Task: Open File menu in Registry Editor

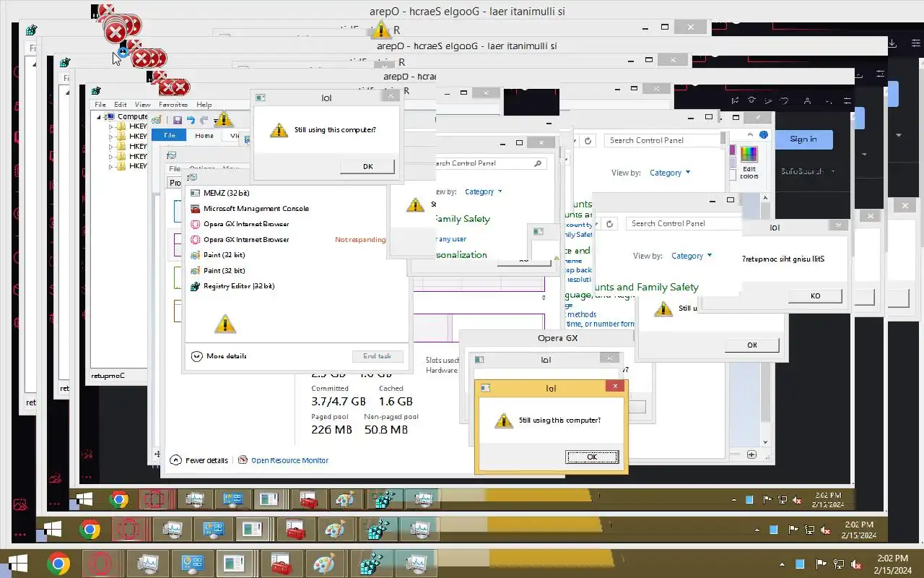Action: tap(100, 105)
